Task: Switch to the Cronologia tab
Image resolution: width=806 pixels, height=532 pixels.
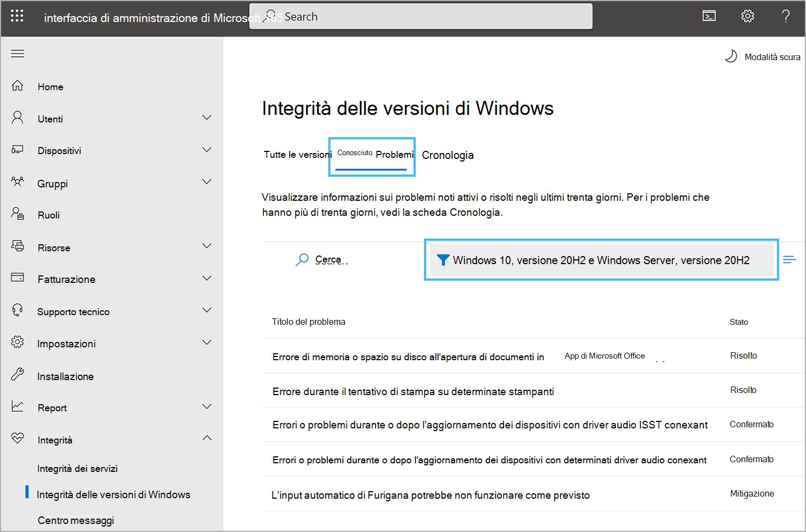Action: [x=448, y=155]
